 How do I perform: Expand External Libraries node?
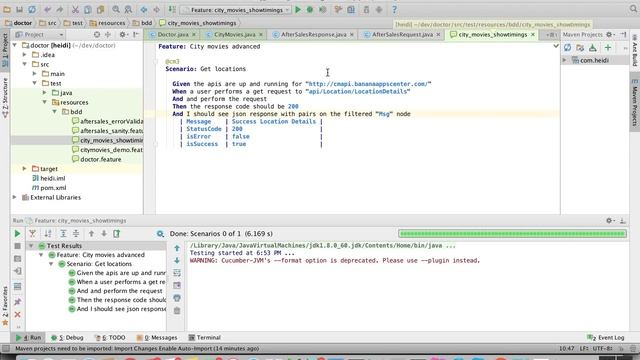coord(15,197)
